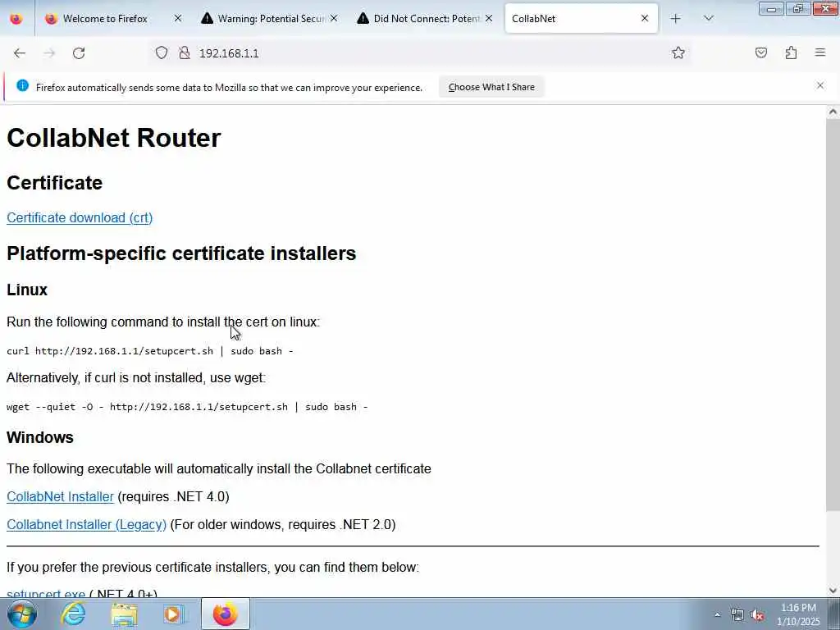840x630 pixels.
Task: Open the Collabnet Installer (Legacy) link
Action: pos(86,524)
